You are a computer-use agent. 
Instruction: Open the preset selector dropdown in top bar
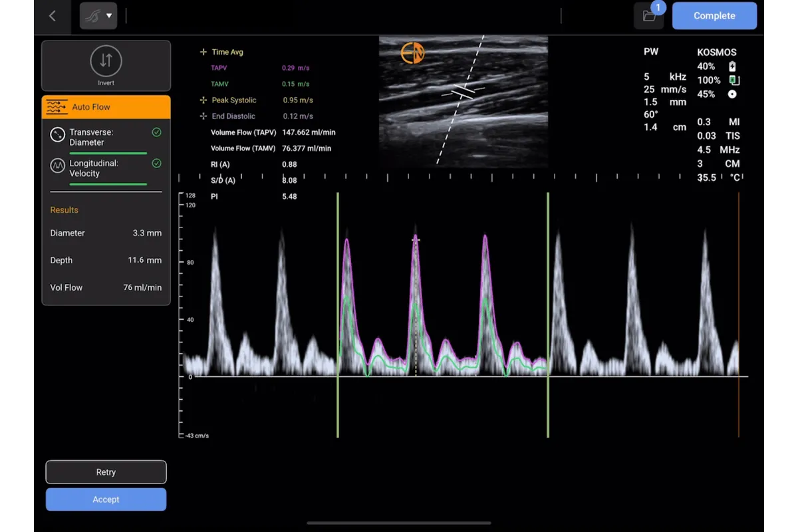98,16
